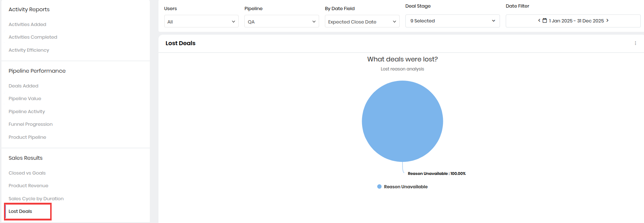Click the Reason Unavailable : 100.00% data label
Screen dimensions: 644x223
point(437,173)
